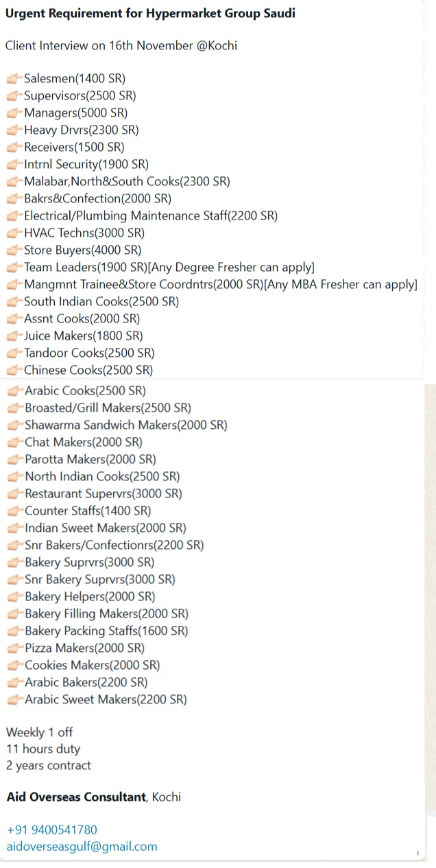Click the hand icon beside Store Buyers
The image size is (436, 868).
[14, 250]
